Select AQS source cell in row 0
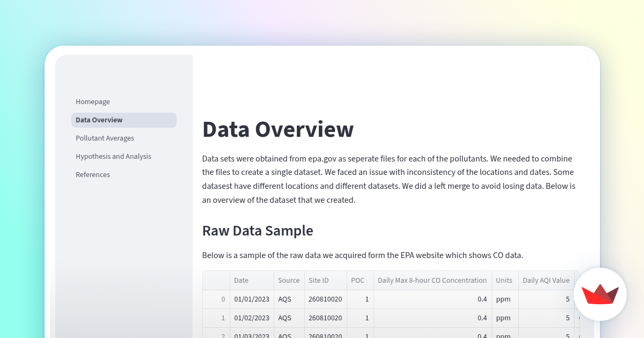This screenshot has width=644, height=338. 289,299
